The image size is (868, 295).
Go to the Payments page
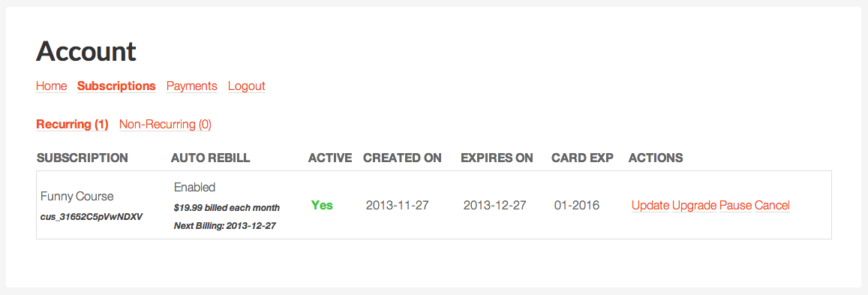pyautogui.click(x=191, y=86)
